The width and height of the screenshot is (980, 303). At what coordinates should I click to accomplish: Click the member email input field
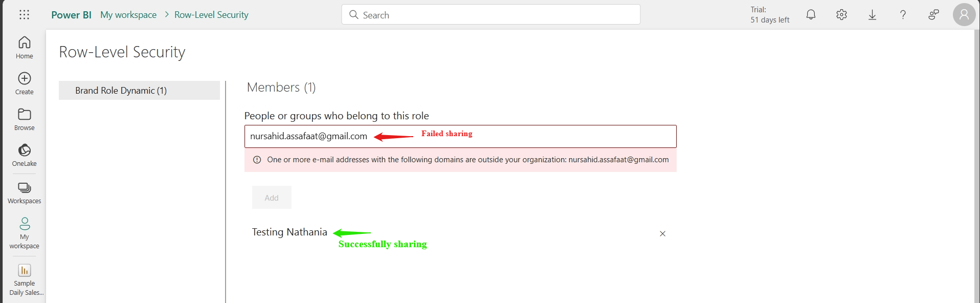(x=460, y=136)
